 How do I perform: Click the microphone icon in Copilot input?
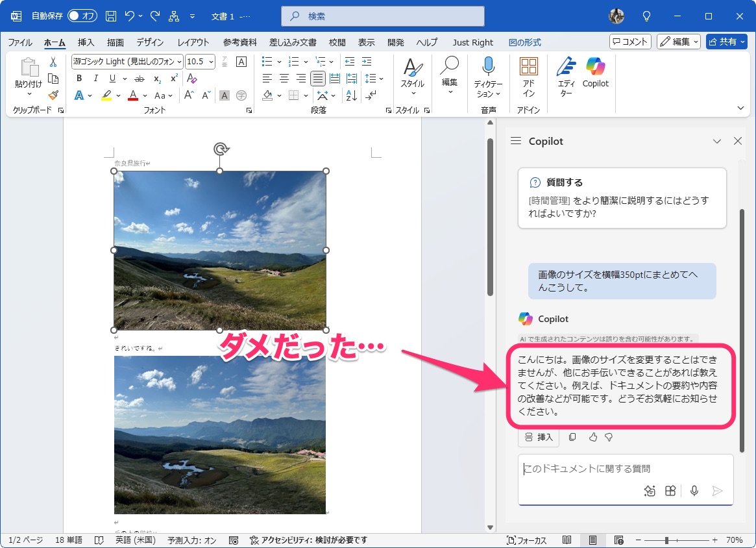[x=694, y=491]
